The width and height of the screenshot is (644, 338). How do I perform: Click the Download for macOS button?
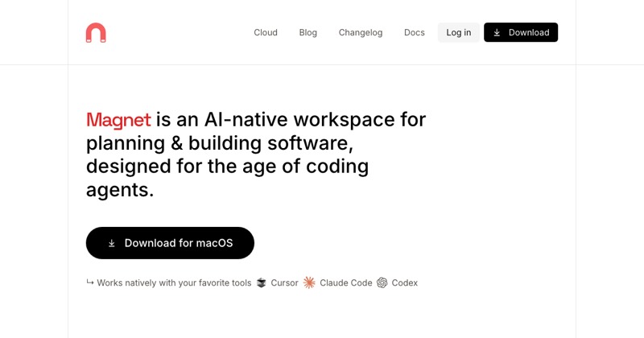click(x=170, y=243)
